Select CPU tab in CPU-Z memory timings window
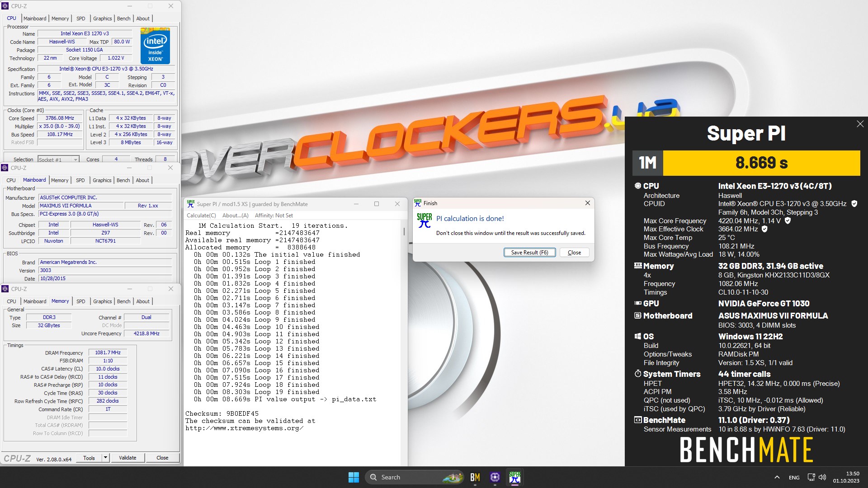 pyautogui.click(x=12, y=301)
